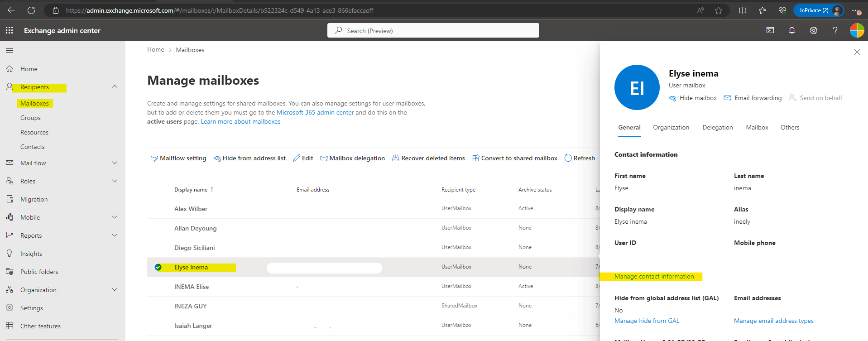
Task: Switch to the General tab
Action: click(x=629, y=128)
